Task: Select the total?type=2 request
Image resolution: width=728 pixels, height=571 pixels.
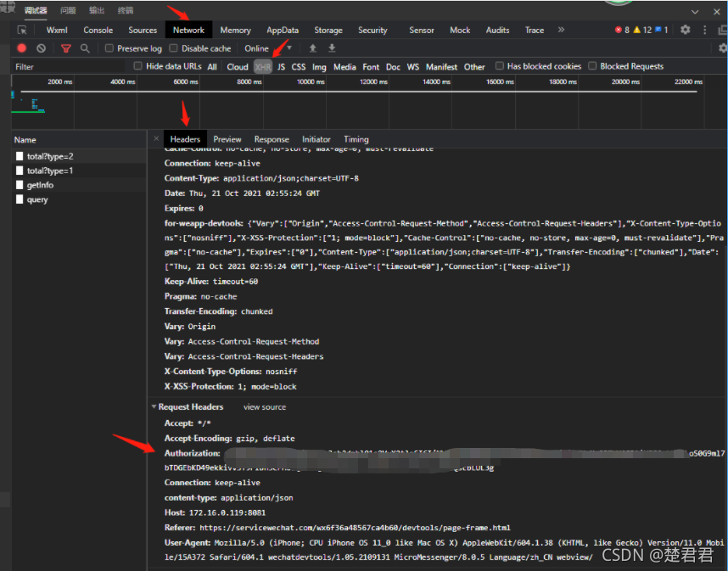Action: (x=79, y=156)
